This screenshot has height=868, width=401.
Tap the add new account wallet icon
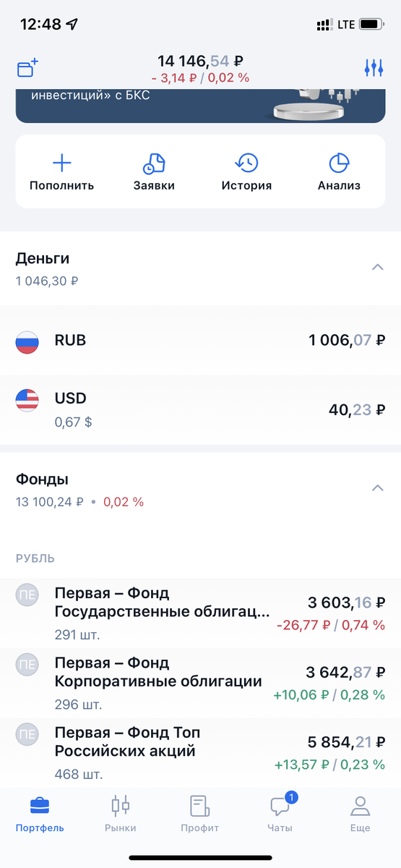point(27,69)
